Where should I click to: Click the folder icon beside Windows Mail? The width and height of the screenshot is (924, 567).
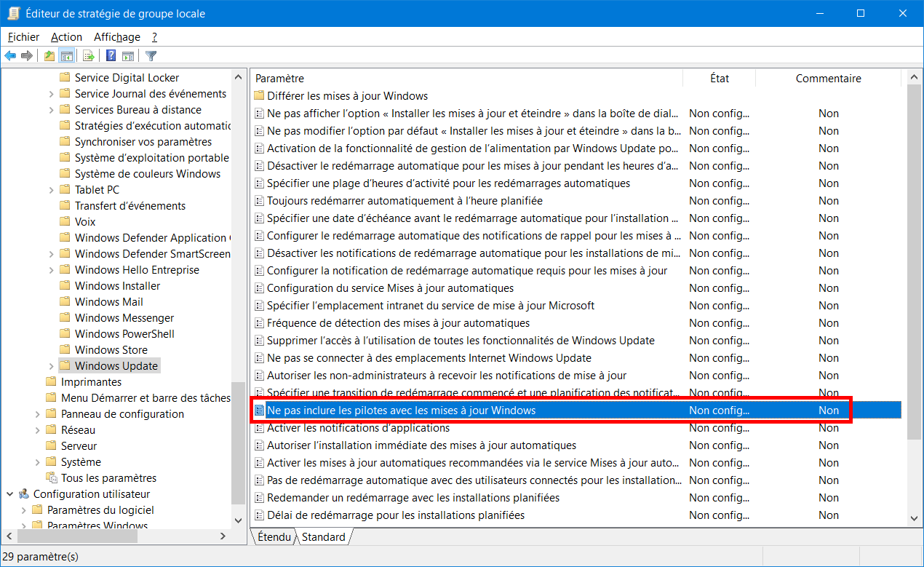(65, 302)
